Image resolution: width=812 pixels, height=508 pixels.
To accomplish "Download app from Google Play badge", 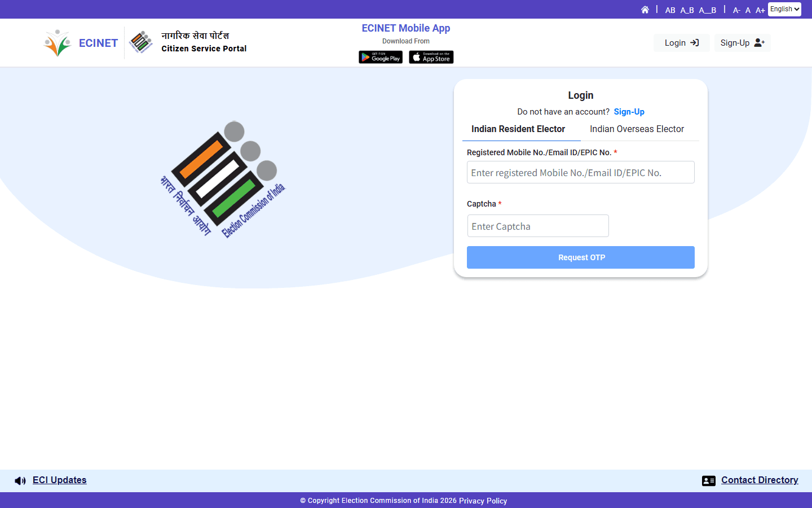I will pyautogui.click(x=381, y=57).
